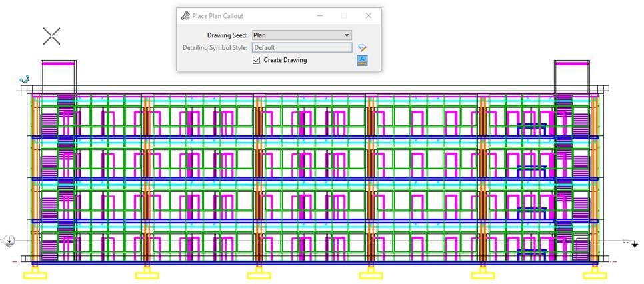Select the blue balcony railing on ground floor
The image size is (644, 284).
pyautogui.click(x=531, y=255)
